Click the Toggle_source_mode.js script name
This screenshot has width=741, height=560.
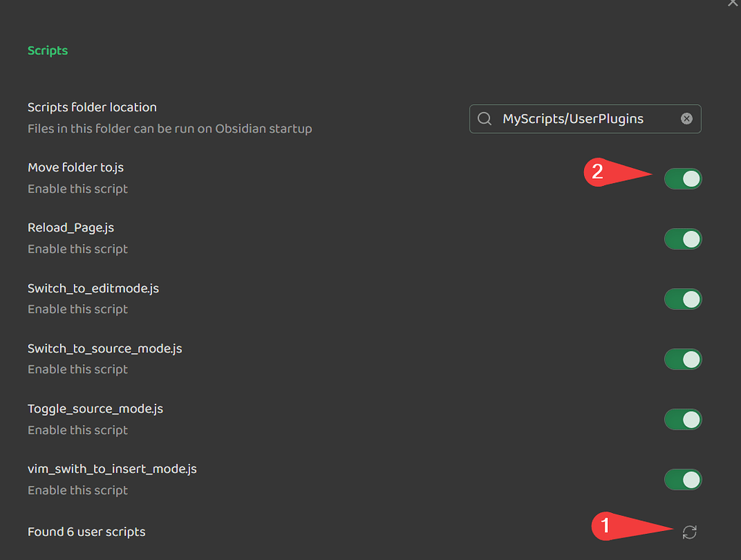click(95, 408)
